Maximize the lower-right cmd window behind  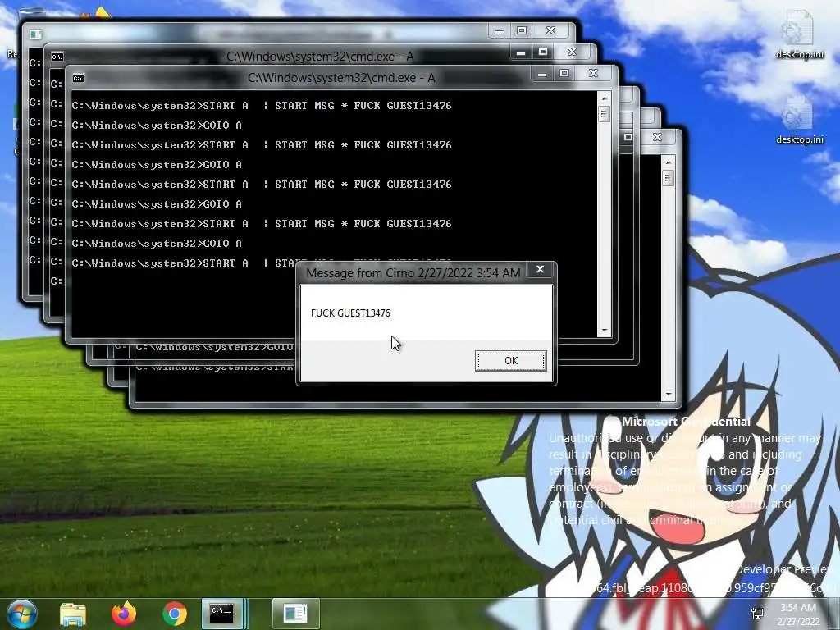coord(628,138)
